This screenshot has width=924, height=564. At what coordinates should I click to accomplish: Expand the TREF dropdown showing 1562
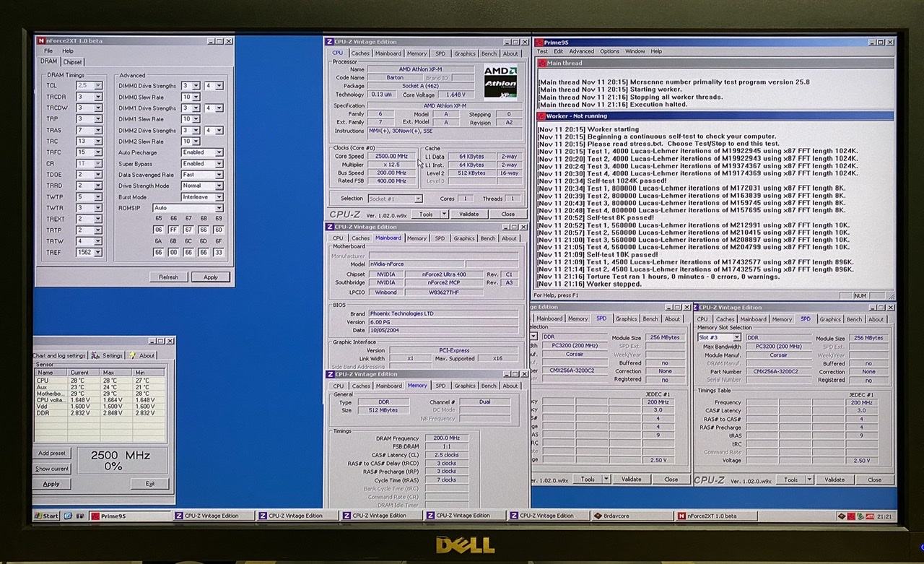coord(98,253)
